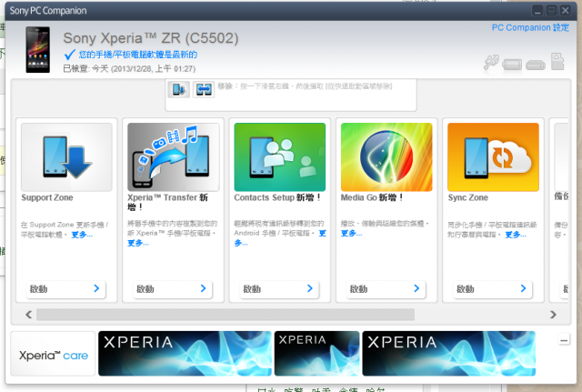Open the small middle XPERIA banner
The image size is (582, 392).
[317, 354]
